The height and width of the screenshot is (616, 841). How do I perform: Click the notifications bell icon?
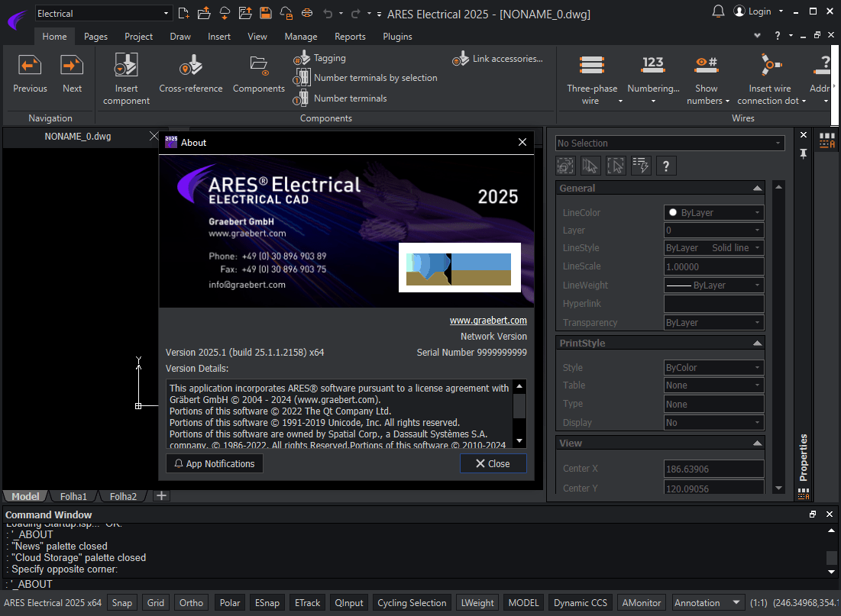pos(718,11)
